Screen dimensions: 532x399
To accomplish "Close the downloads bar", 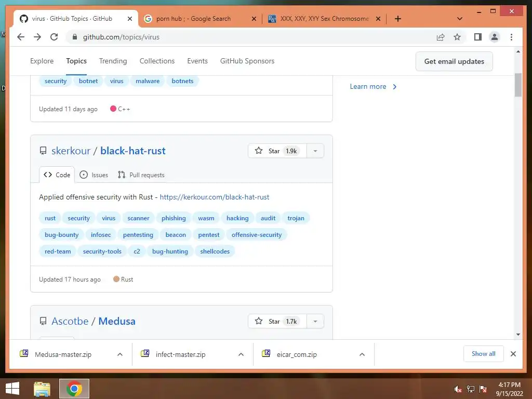I will pyautogui.click(x=513, y=354).
